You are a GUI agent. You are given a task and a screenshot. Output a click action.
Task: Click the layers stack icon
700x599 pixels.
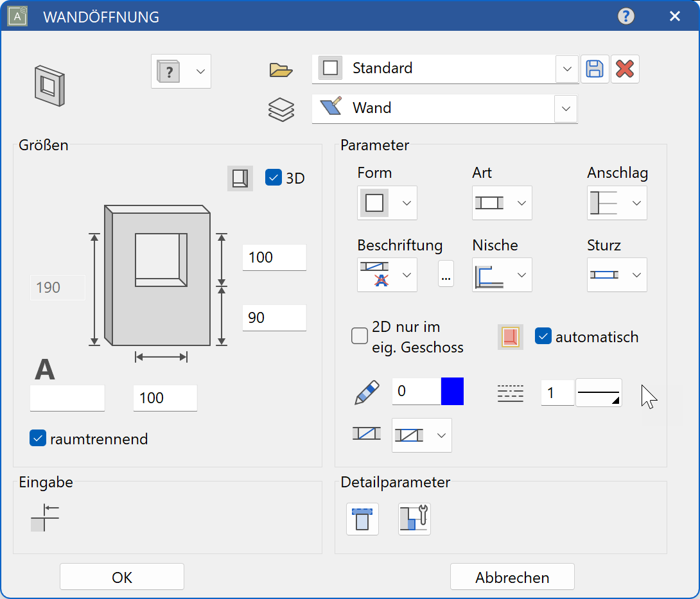click(281, 109)
